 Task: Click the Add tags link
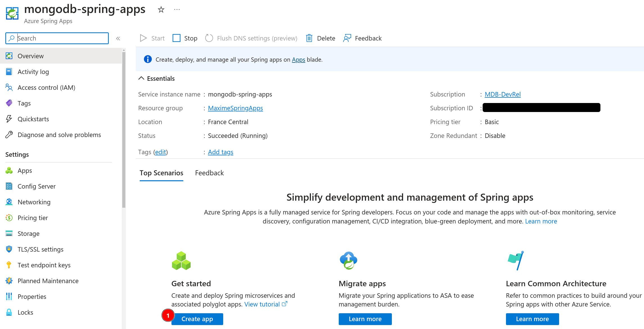pos(220,152)
